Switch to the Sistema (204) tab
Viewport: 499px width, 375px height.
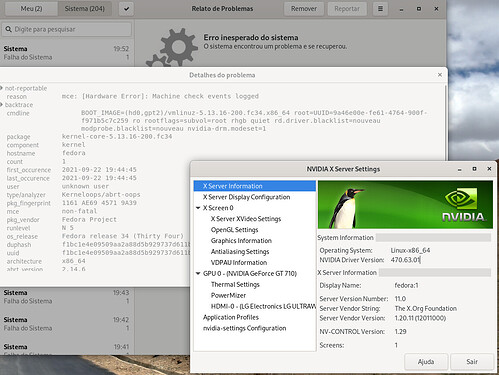[85, 9]
